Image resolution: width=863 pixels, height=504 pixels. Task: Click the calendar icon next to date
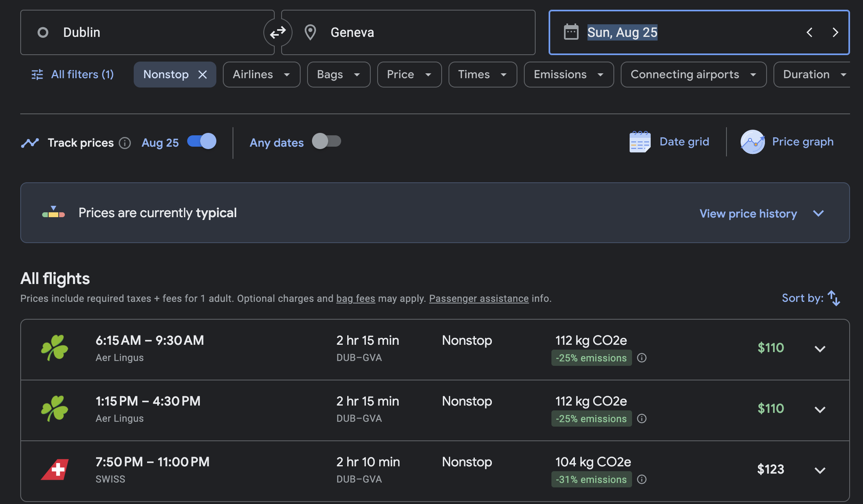point(571,32)
